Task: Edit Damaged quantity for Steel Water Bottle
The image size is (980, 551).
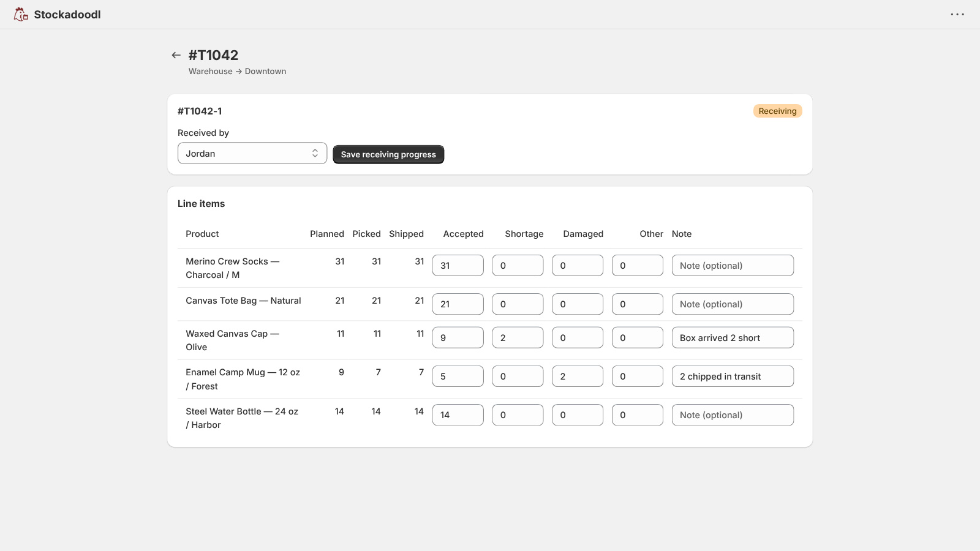Action: tap(578, 415)
